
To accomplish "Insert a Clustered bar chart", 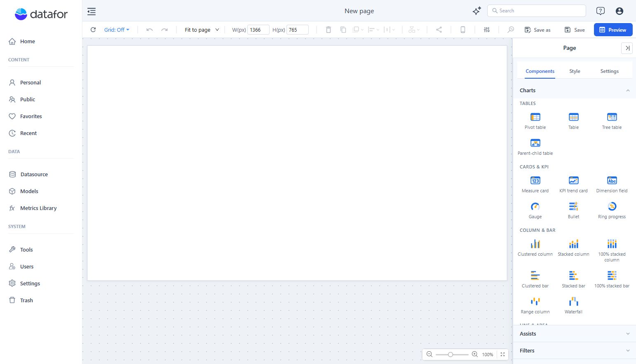I will 535,280.
